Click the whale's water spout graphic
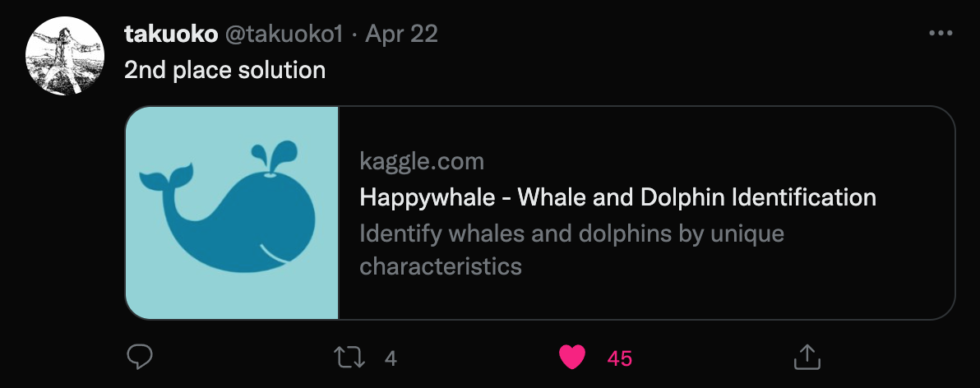 tap(274, 158)
